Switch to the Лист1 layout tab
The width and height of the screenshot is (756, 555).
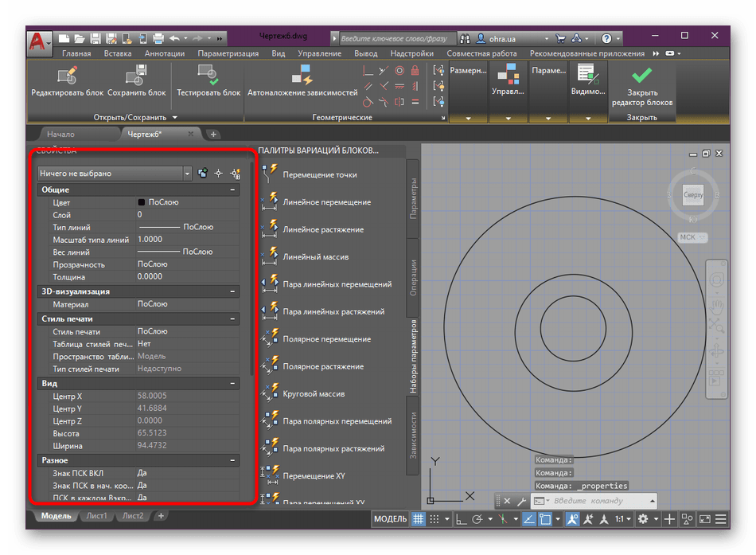pos(96,516)
